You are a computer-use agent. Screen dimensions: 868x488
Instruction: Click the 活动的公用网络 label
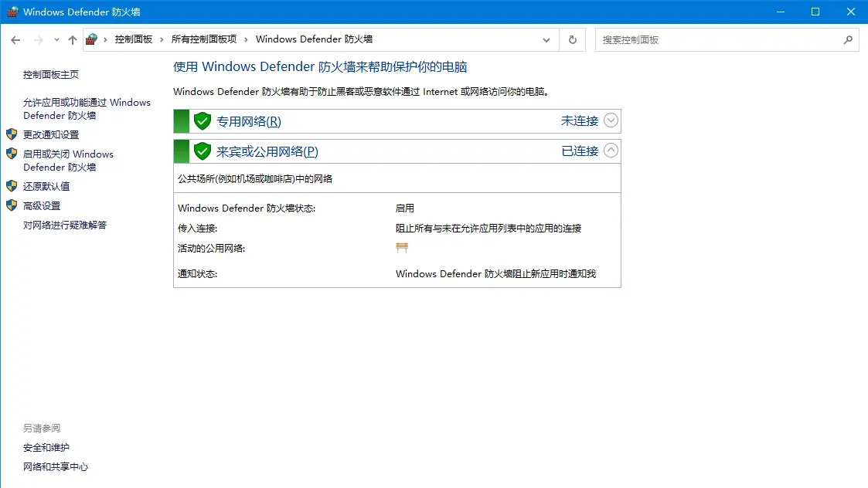(211, 249)
